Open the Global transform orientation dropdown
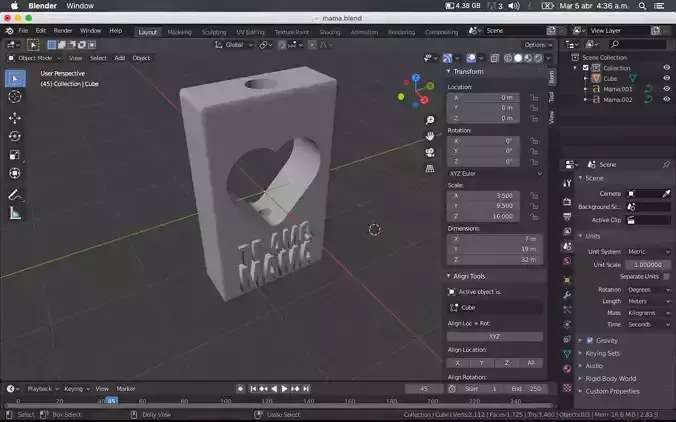Image resolution: width=676 pixels, height=422 pixels. 234,45
